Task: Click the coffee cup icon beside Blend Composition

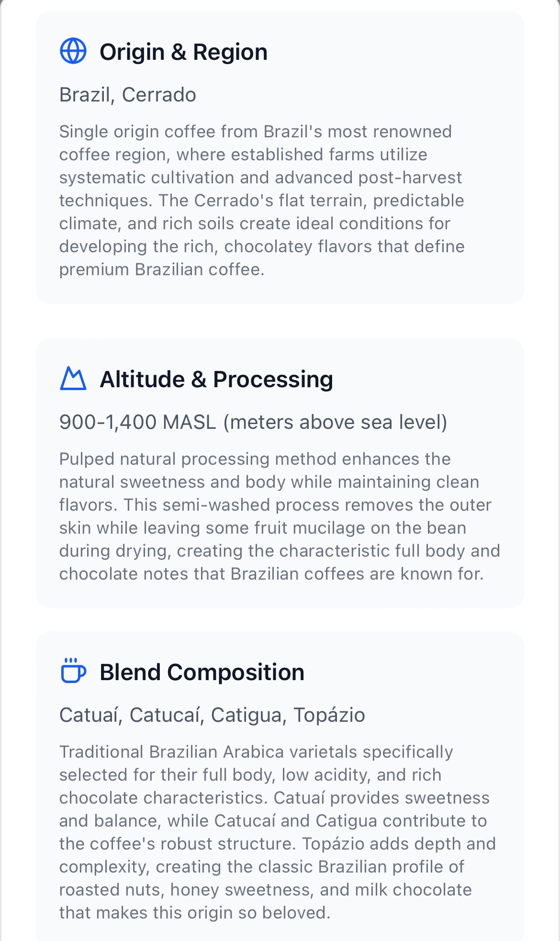Action: click(73, 671)
